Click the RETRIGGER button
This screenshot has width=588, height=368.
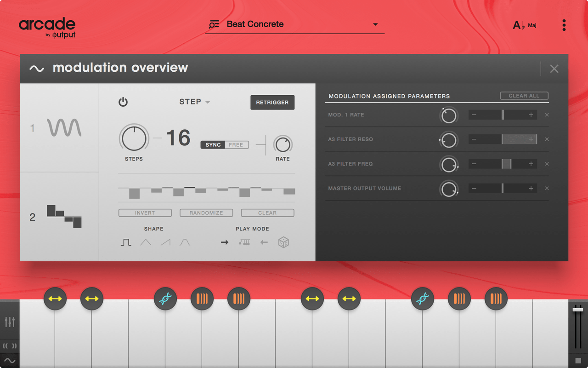tap(272, 102)
